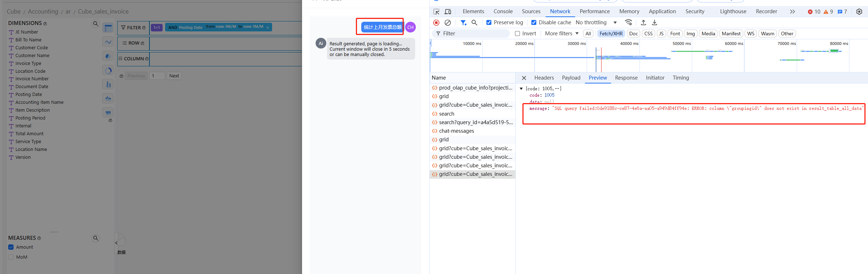Click Cube in the breadcrumb
868x274 pixels.
pos(14,11)
